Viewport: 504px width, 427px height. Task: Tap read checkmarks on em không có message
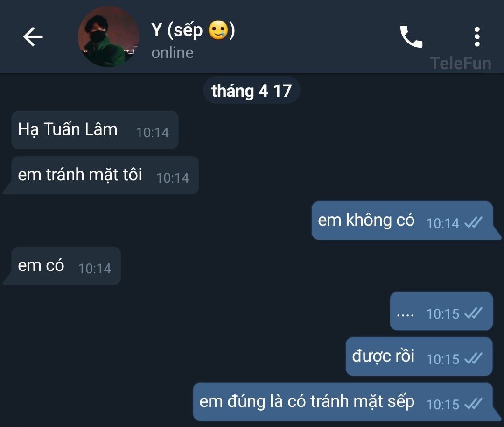(474, 222)
